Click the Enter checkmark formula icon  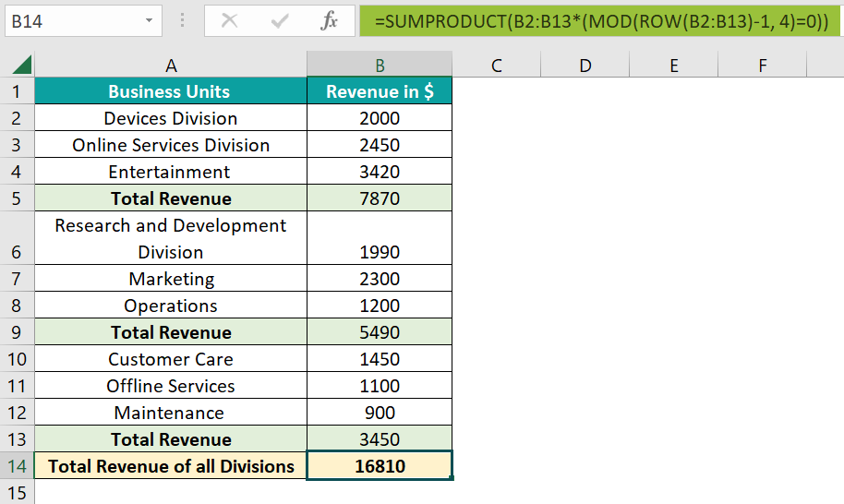point(280,21)
